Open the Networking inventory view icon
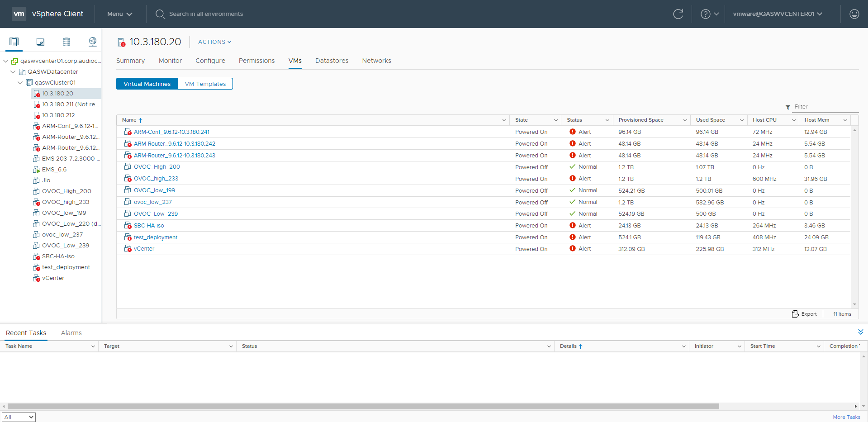This screenshot has height=422, width=868. click(93, 42)
